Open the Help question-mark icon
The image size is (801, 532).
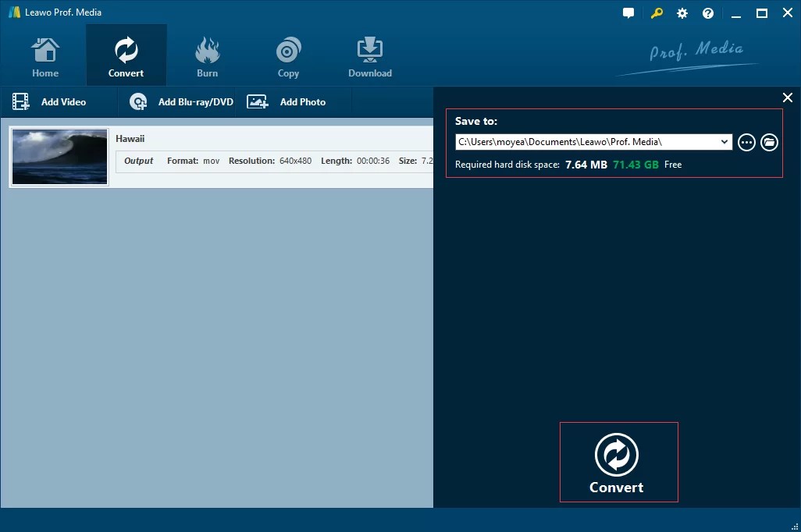coord(707,12)
